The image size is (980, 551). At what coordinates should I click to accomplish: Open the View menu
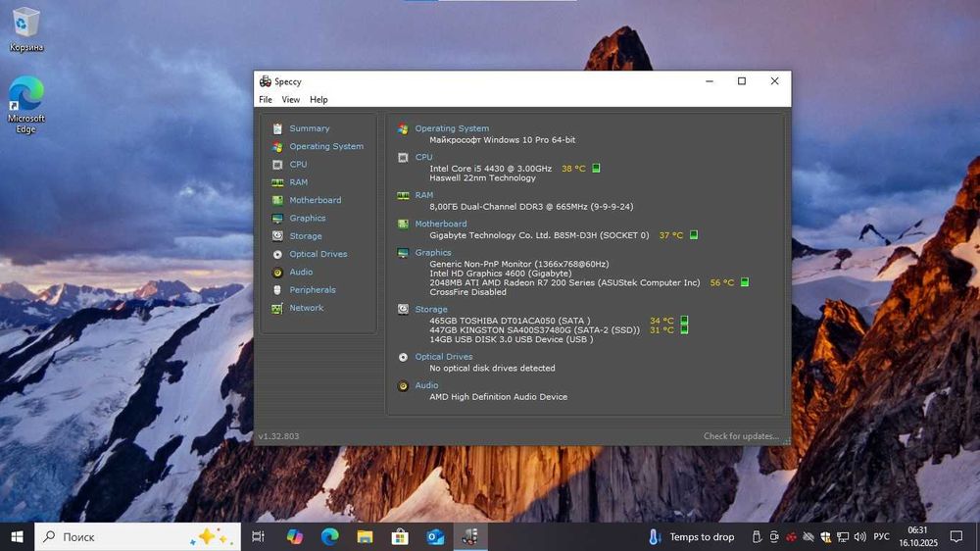pos(291,99)
